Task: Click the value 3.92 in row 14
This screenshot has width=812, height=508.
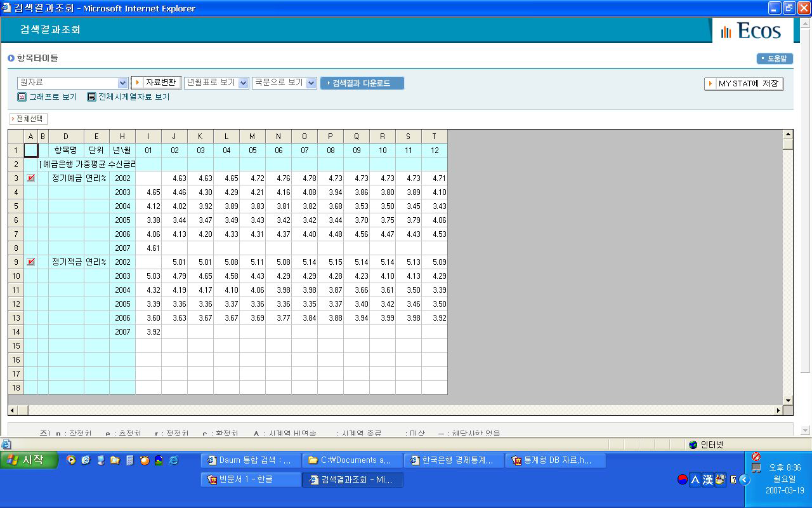Action: [148, 332]
